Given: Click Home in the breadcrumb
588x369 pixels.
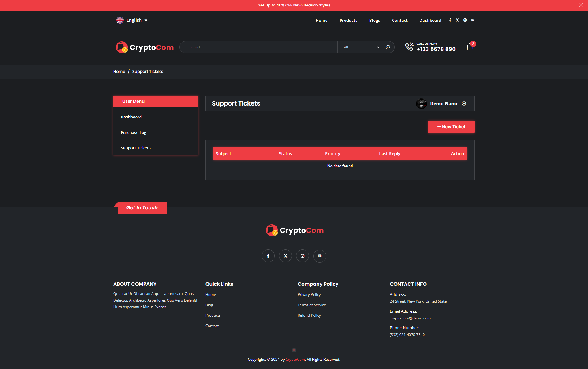Looking at the screenshot, I should pyautogui.click(x=119, y=72).
